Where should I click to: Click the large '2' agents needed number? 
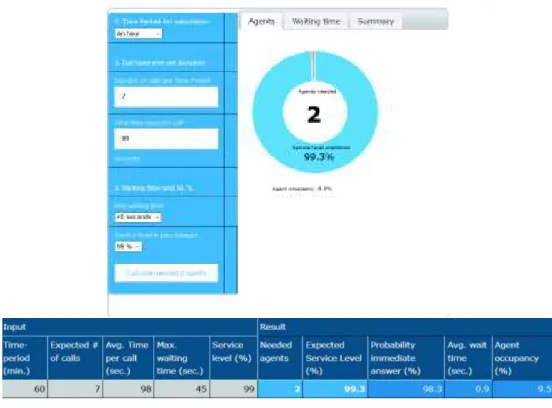click(314, 115)
